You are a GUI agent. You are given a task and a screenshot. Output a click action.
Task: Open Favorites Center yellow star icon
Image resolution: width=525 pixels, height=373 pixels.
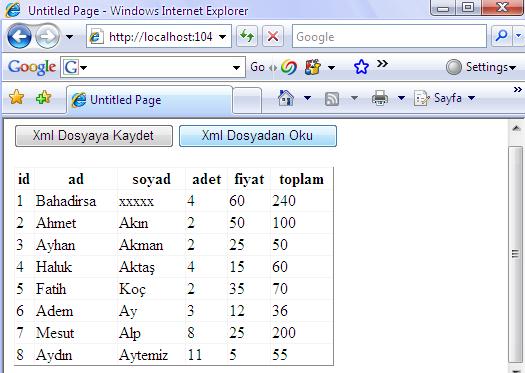click(x=16, y=97)
